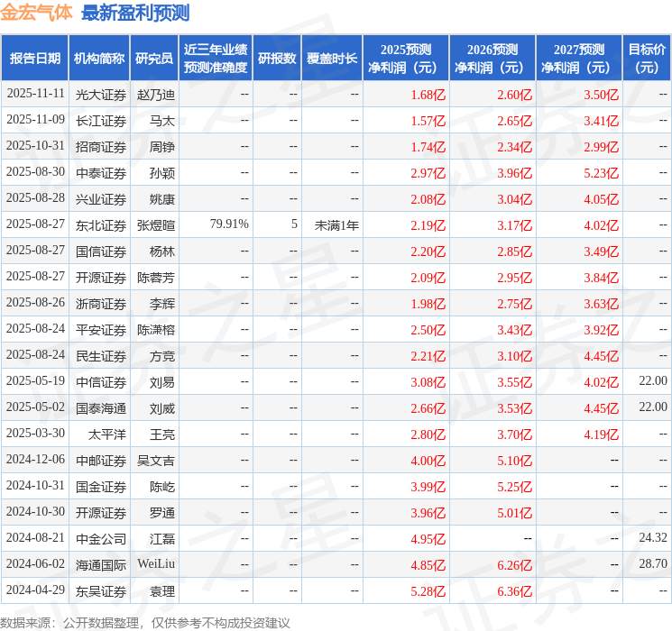This screenshot has width=672, height=631.
Task: Click researcher 陈潇榕
Action: pos(156,330)
